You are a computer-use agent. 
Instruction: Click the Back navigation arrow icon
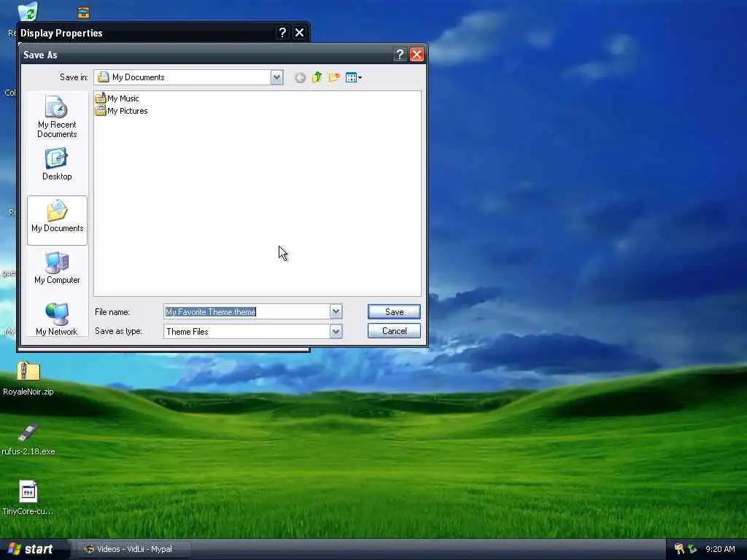click(300, 77)
